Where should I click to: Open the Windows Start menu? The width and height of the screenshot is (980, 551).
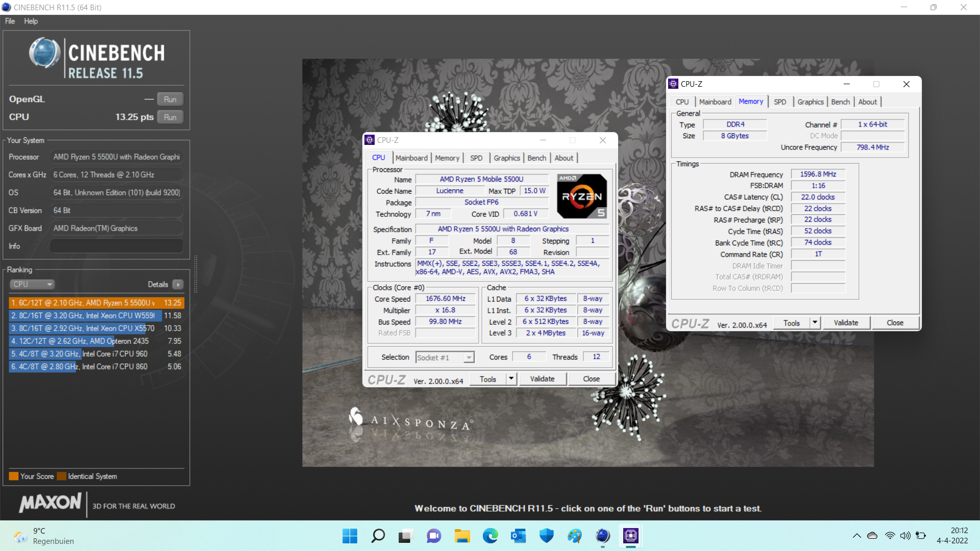pos(350,536)
